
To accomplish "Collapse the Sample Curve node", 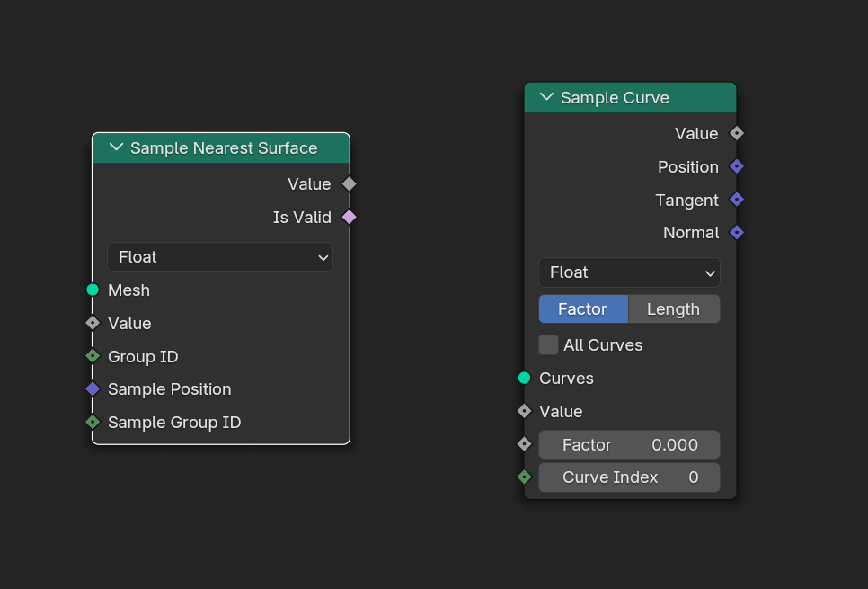I will point(546,97).
